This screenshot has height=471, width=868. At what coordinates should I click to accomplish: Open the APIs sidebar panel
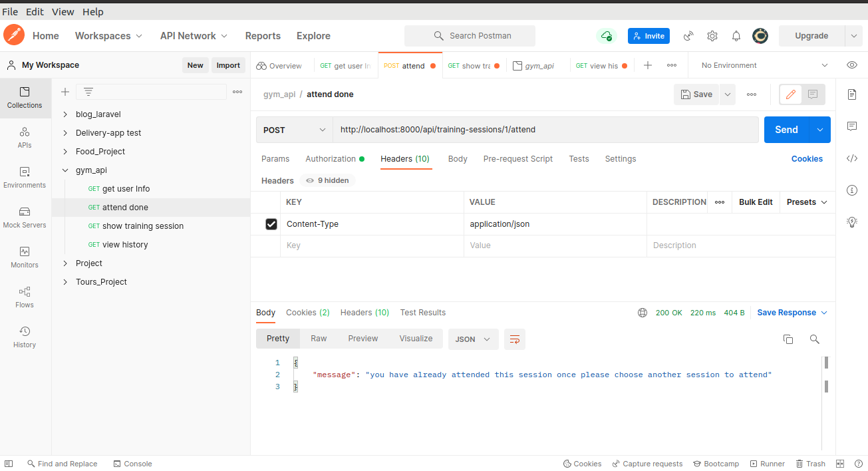click(25, 138)
